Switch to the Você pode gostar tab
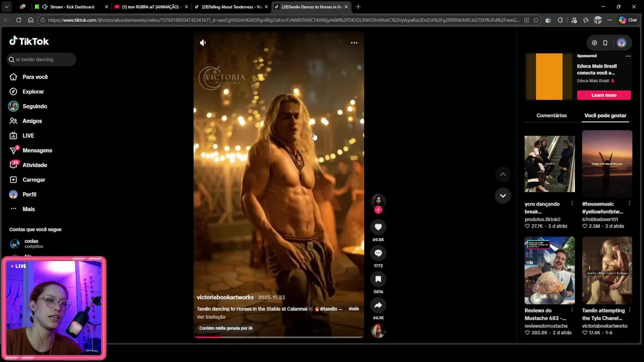Viewport: 644px width, 362px height. [x=605, y=116]
